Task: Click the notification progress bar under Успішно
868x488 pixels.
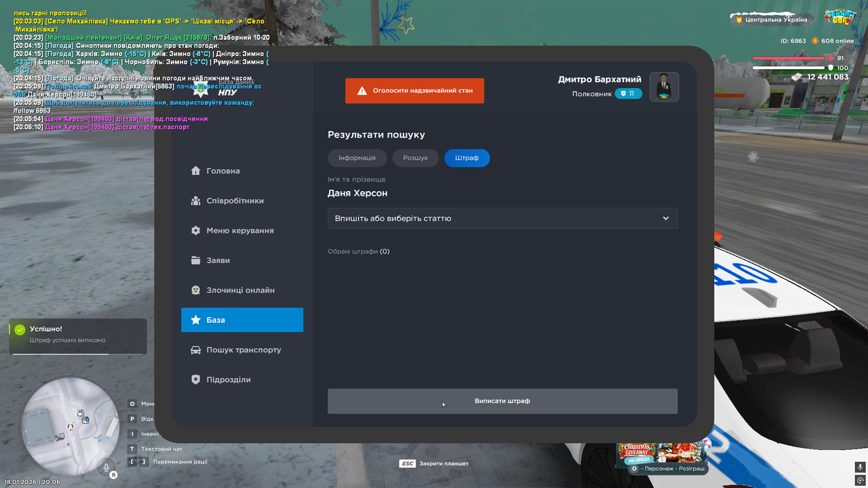Action: (78, 354)
